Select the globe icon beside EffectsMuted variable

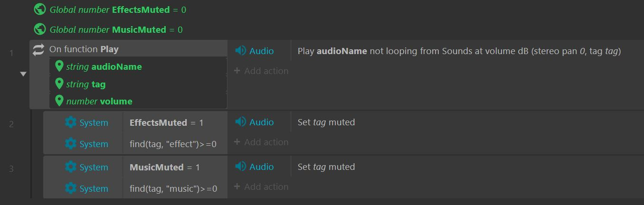[40, 9]
